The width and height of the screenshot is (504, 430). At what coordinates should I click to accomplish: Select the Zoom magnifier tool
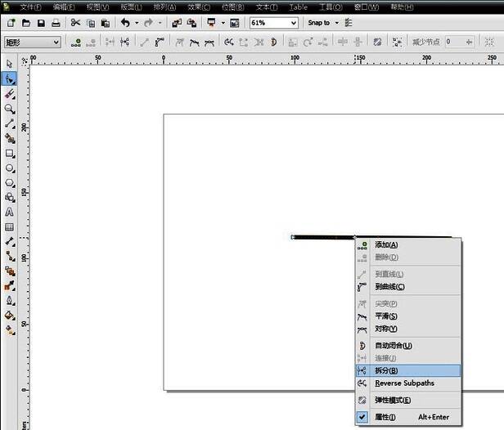click(9, 108)
